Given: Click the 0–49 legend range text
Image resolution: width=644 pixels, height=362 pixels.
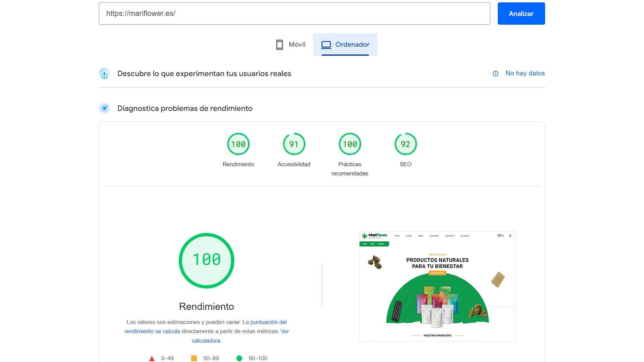Looking at the screenshot, I should click(x=167, y=358).
